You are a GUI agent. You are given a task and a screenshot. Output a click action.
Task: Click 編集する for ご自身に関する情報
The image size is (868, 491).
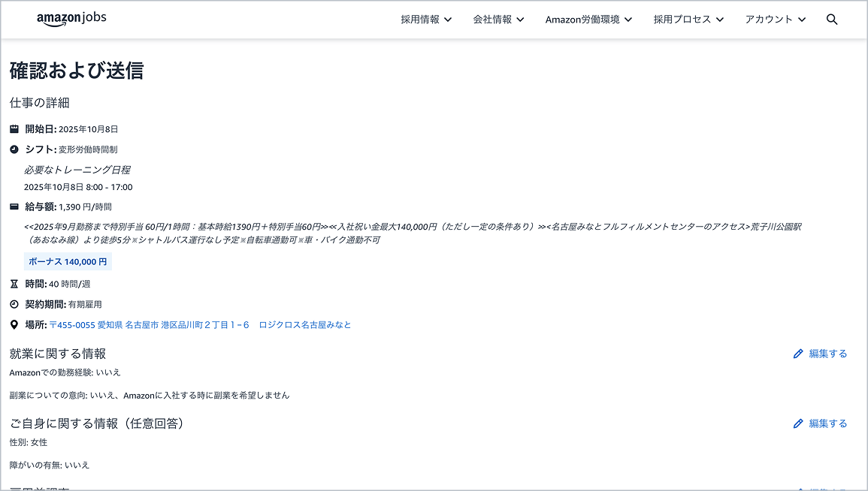827,423
